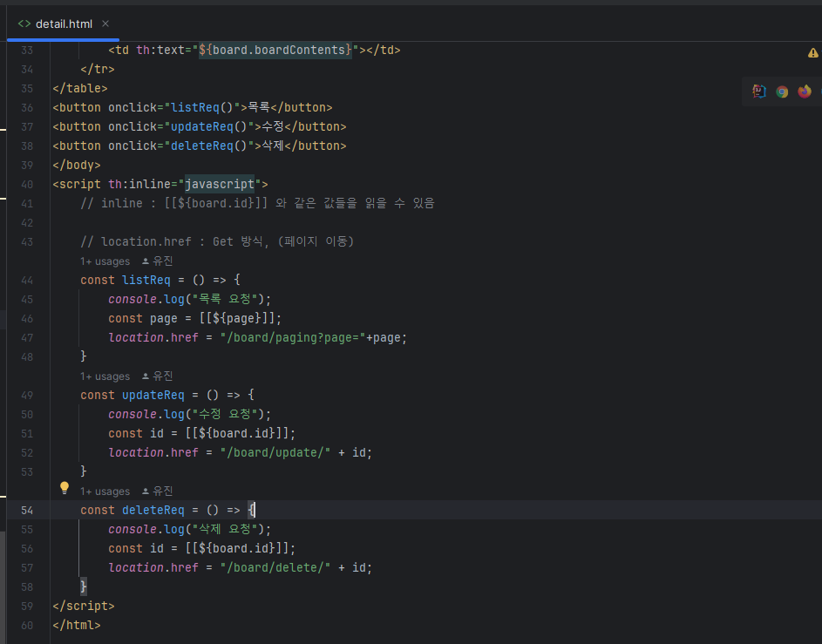Show usages hint above listReq declaration

click(x=105, y=261)
